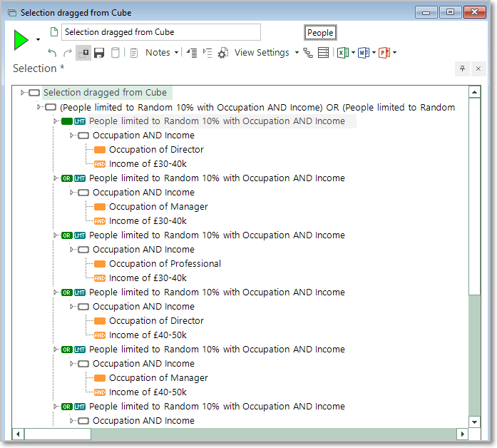The height and width of the screenshot is (448, 497).
Task: Click the Notes dropdown arrow
Action: [x=176, y=53]
